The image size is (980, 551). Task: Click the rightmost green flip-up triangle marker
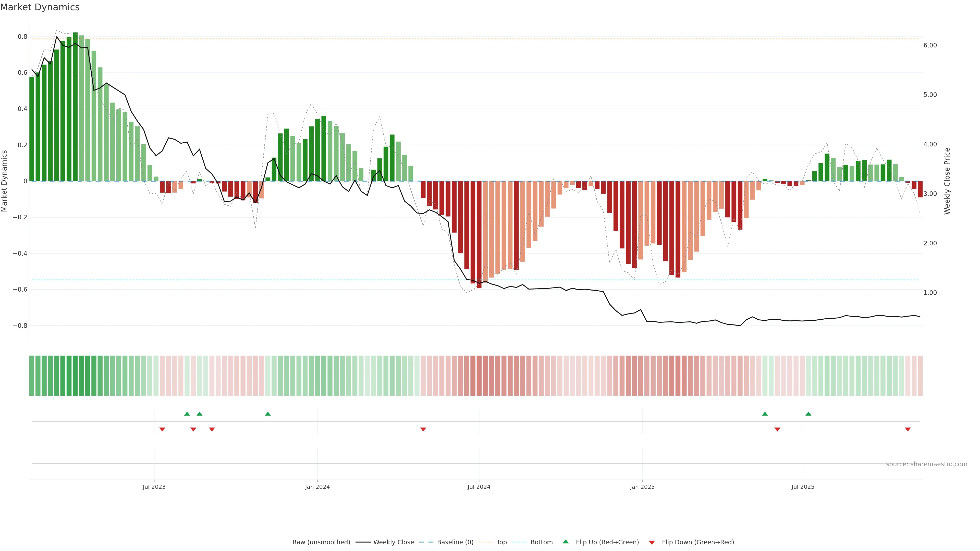(808, 414)
